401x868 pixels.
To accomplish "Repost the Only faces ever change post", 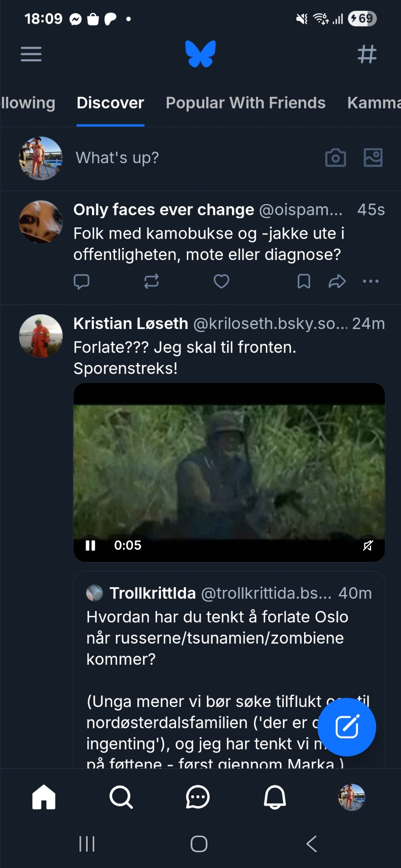I will pyautogui.click(x=151, y=282).
